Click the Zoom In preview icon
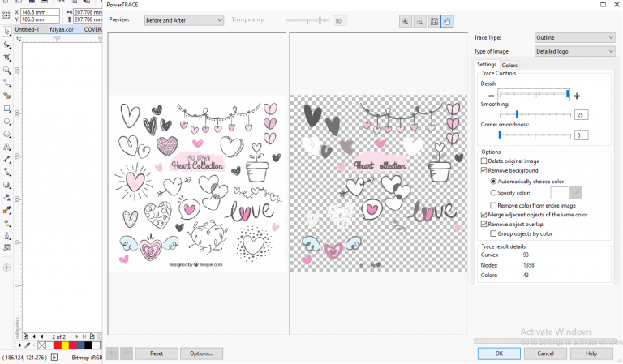Image resolution: width=623 pixels, height=364 pixels. [x=406, y=21]
